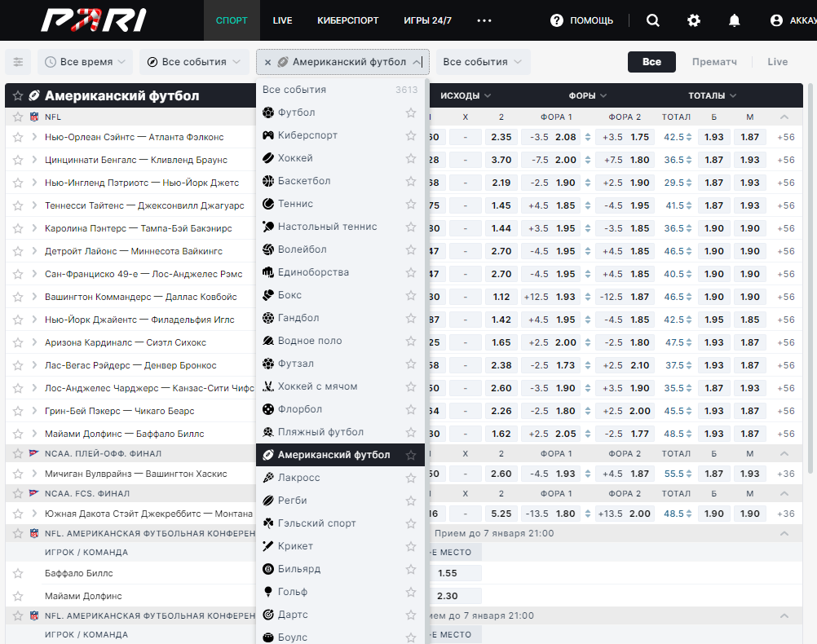Click the Футзал icon in dropdown
The height and width of the screenshot is (644, 817).
point(267,364)
